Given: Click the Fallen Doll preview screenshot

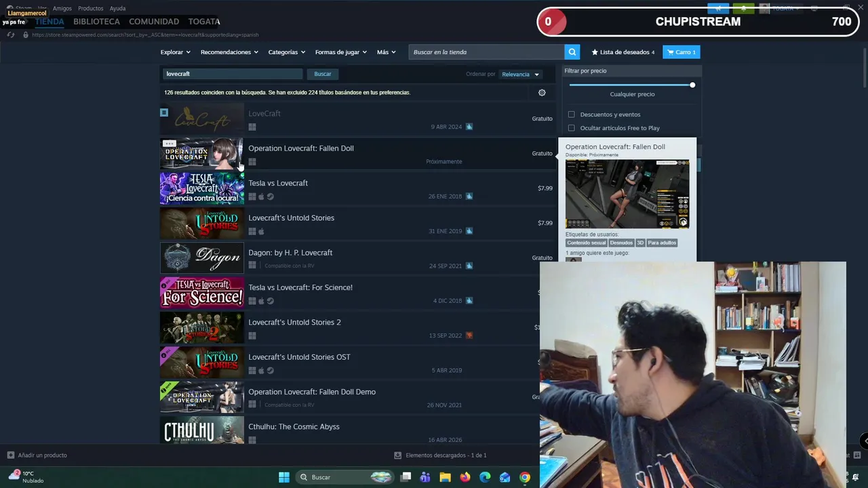Looking at the screenshot, I should (627, 194).
